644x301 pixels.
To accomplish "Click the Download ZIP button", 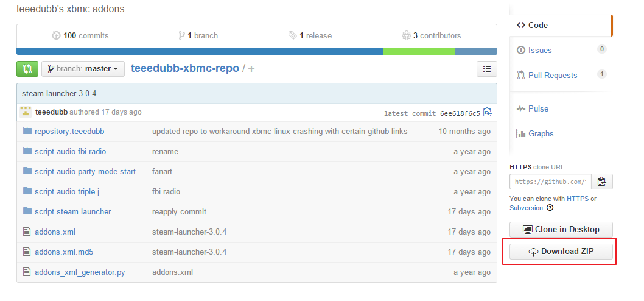I will [561, 252].
